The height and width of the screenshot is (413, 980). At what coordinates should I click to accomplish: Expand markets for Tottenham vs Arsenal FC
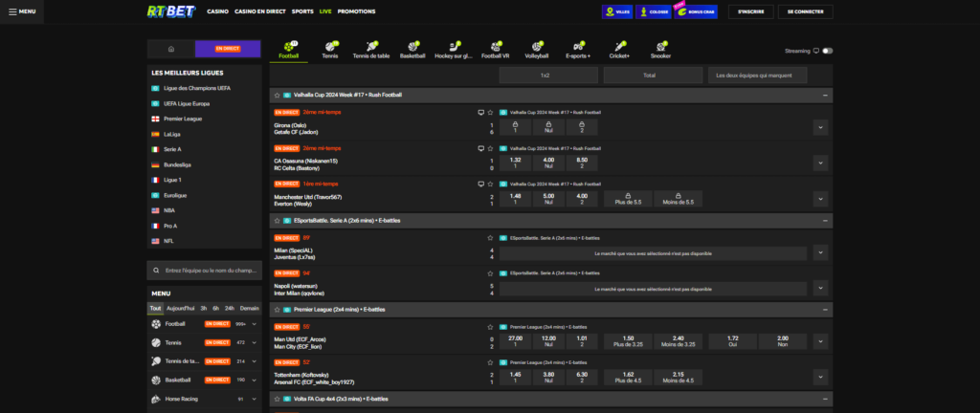pyautogui.click(x=820, y=378)
